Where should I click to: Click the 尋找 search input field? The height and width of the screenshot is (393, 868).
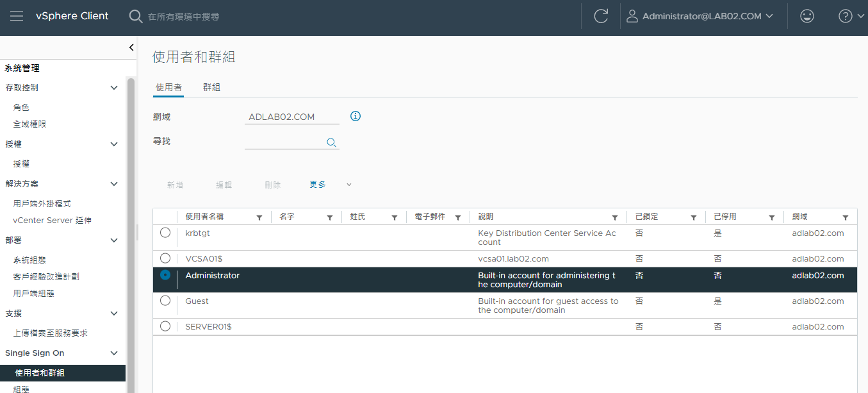[284, 142]
